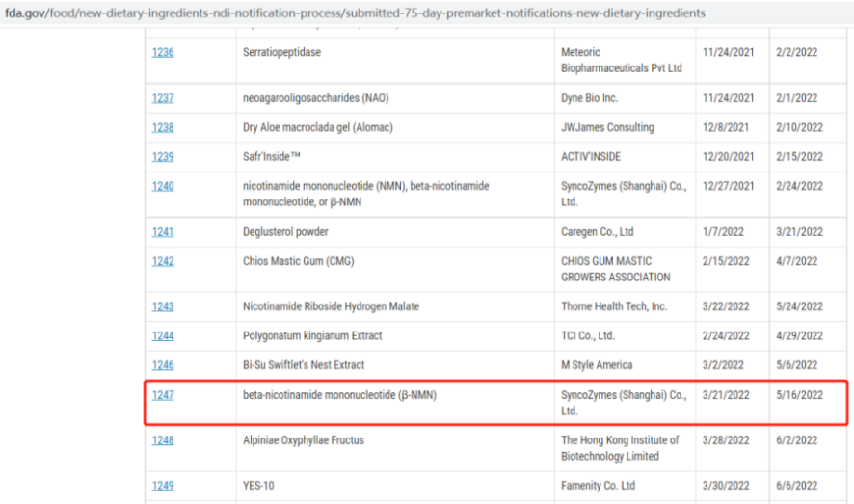Select the date 3/22/2022

pos(726,306)
